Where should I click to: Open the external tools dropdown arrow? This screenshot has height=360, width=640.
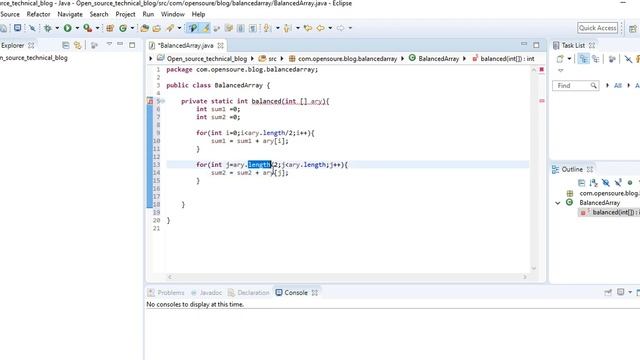97,28
